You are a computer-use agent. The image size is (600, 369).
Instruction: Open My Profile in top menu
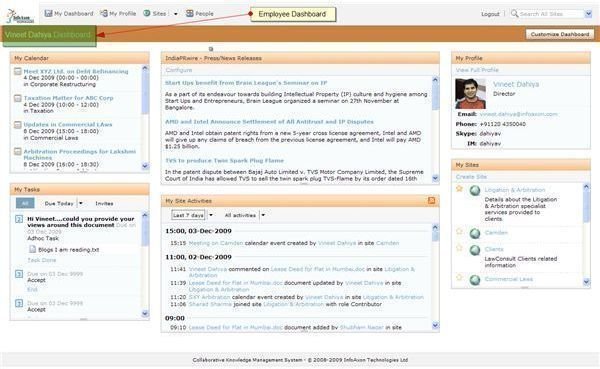coord(118,13)
